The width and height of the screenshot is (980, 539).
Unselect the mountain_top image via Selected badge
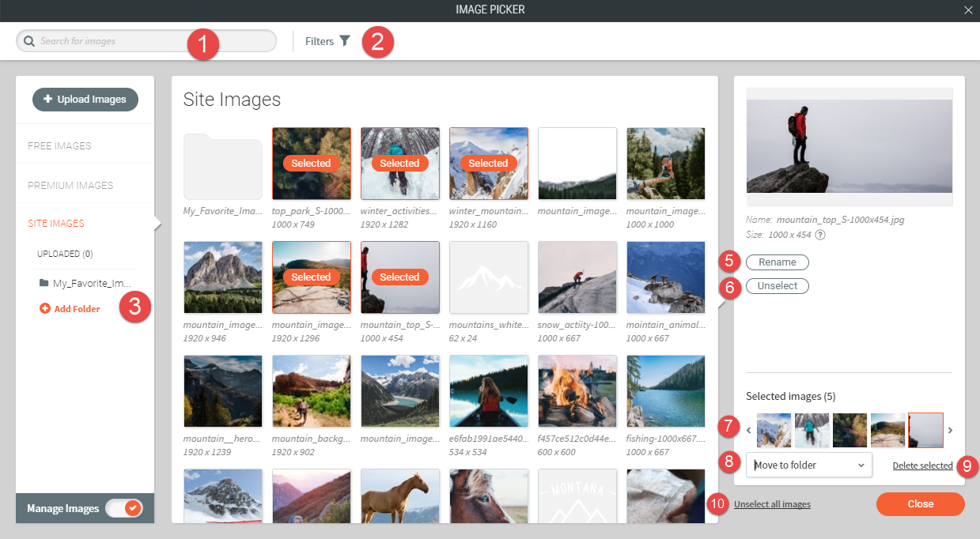(399, 277)
